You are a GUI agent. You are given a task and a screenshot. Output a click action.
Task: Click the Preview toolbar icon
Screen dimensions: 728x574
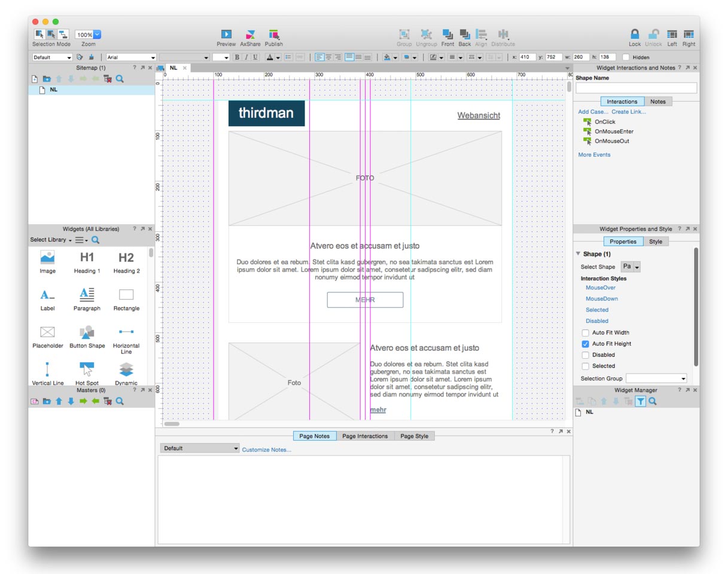click(x=226, y=35)
